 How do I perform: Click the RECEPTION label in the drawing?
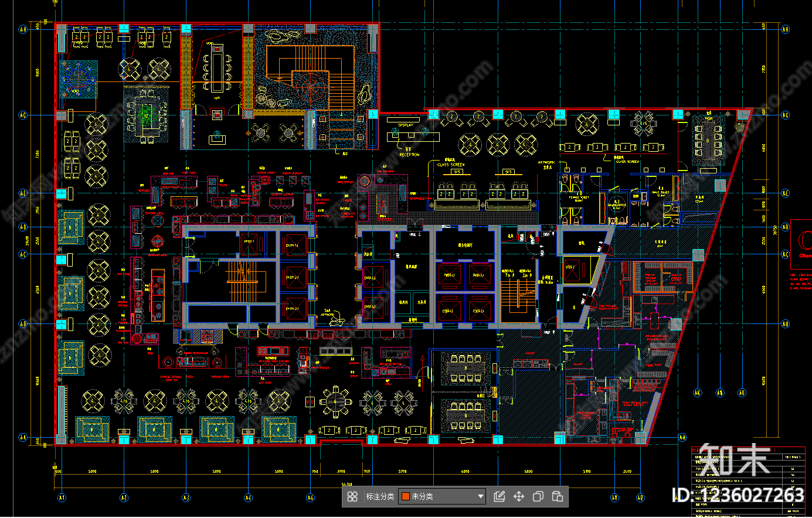pos(409,155)
